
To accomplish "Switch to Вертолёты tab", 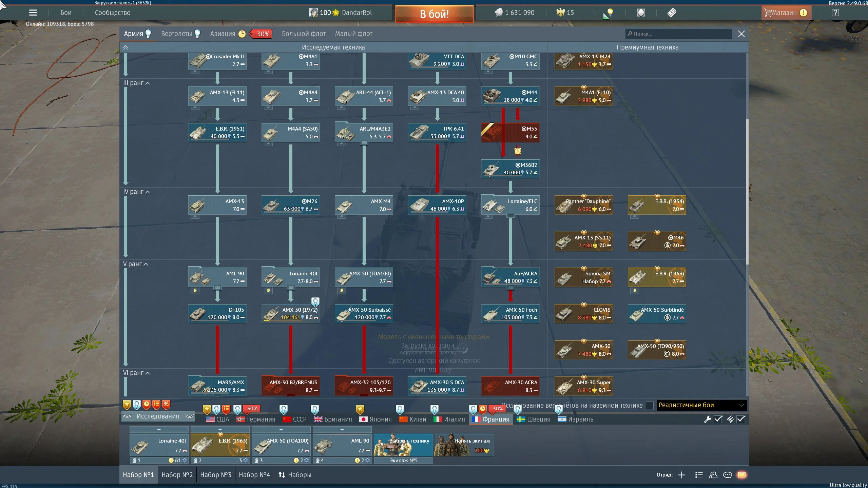I will [176, 34].
